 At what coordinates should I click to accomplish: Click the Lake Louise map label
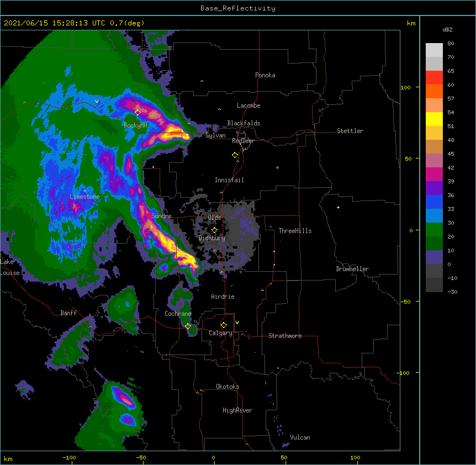(10, 267)
